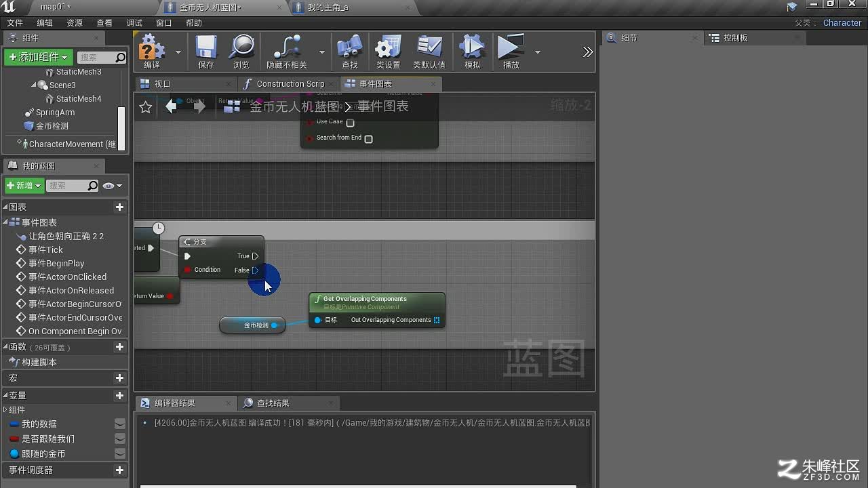Toggle Hide Unrelated (隐藏不相关) tool
The height and width of the screenshot is (488, 868).
click(x=287, y=52)
